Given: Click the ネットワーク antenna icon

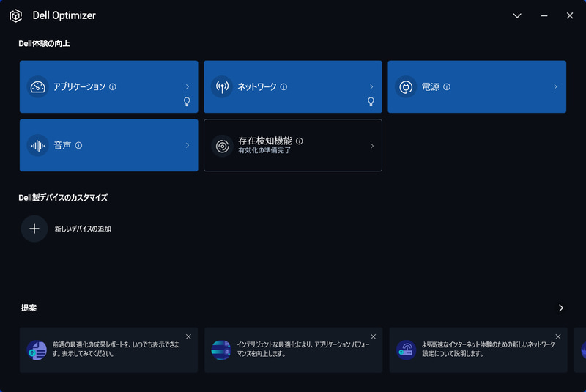Looking at the screenshot, I should (x=222, y=86).
